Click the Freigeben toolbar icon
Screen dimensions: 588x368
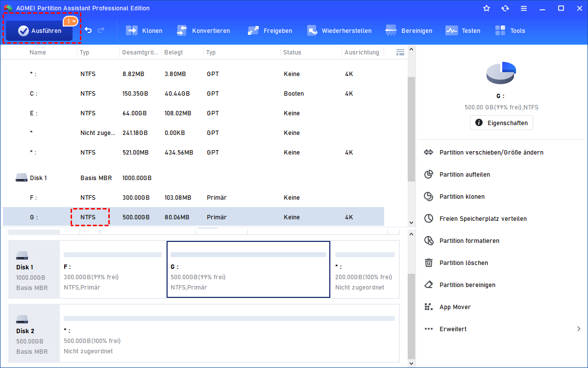[x=253, y=30]
